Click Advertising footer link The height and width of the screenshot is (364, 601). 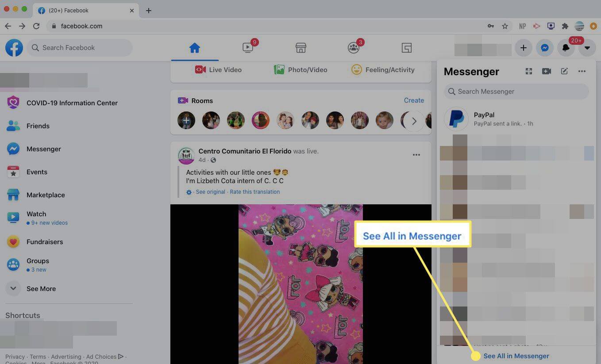[x=66, y=356]
